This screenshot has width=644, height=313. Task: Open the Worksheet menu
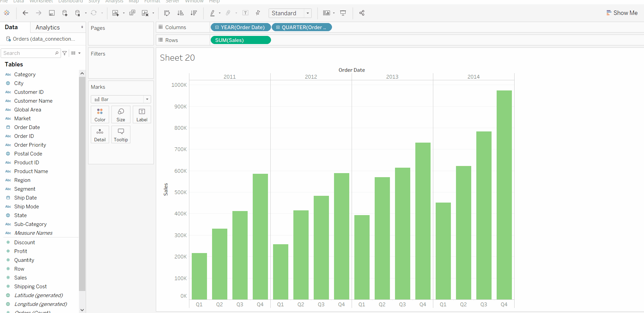[x=41, y=1]
